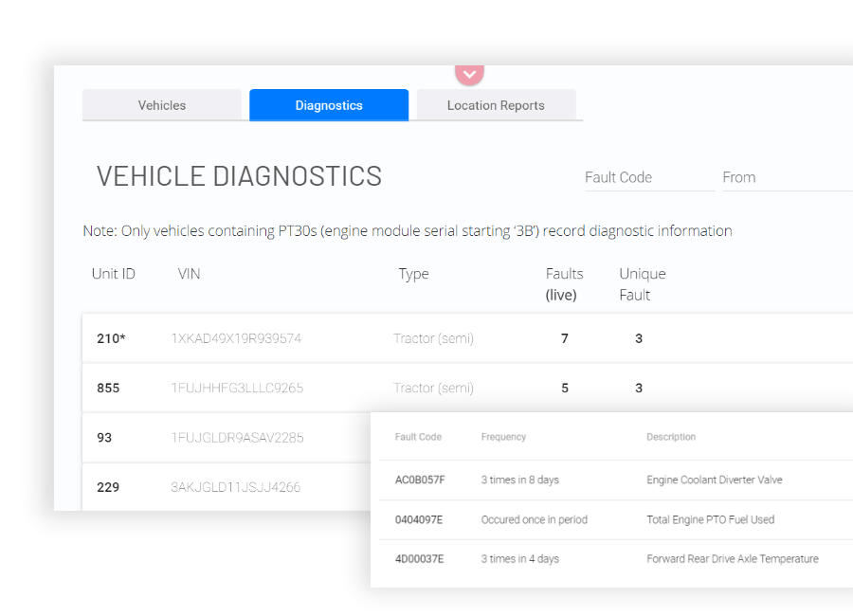Click Unit ID 229 in the table
The width and height of the screenshot is (853, 616).
tap(107, 487)
